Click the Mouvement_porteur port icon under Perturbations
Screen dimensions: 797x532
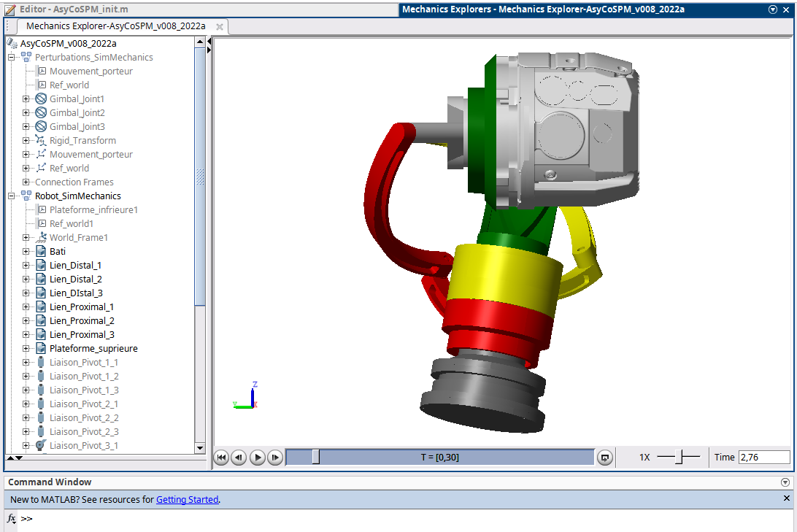click(x=42, y=71)
